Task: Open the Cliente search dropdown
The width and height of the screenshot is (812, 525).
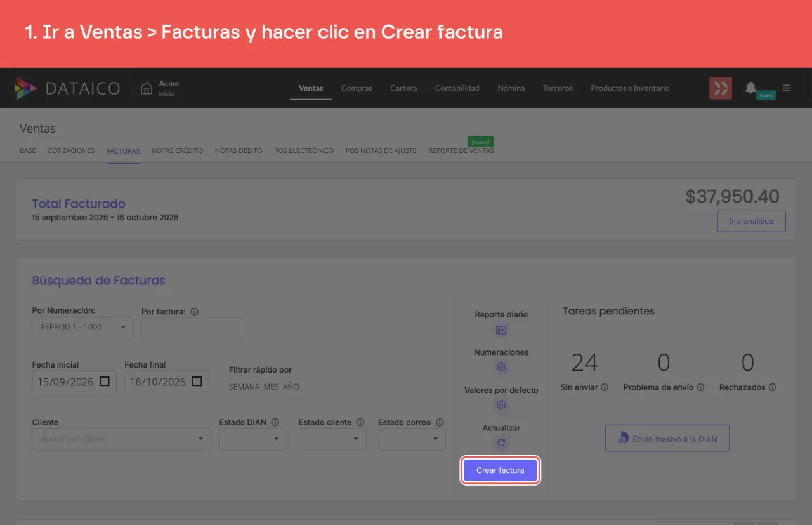Action: tap(122, 439)
